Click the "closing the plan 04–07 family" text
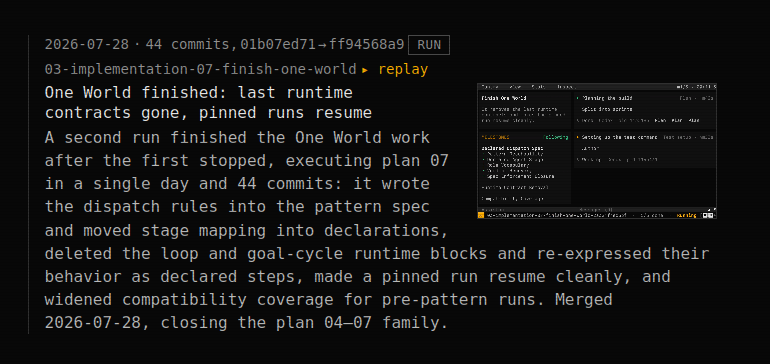 tap(301, 323)
